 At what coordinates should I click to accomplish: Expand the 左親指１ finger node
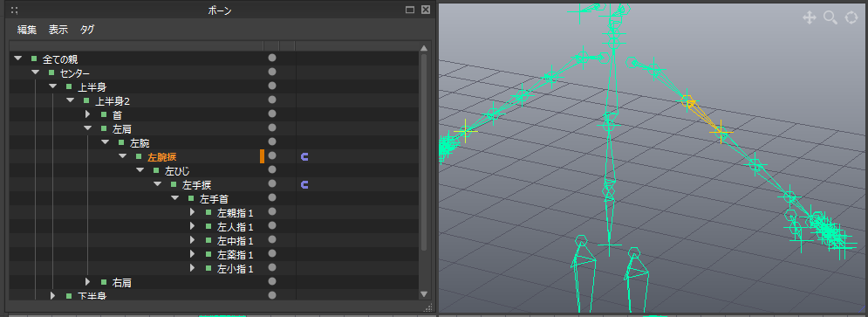click(192, 212)
